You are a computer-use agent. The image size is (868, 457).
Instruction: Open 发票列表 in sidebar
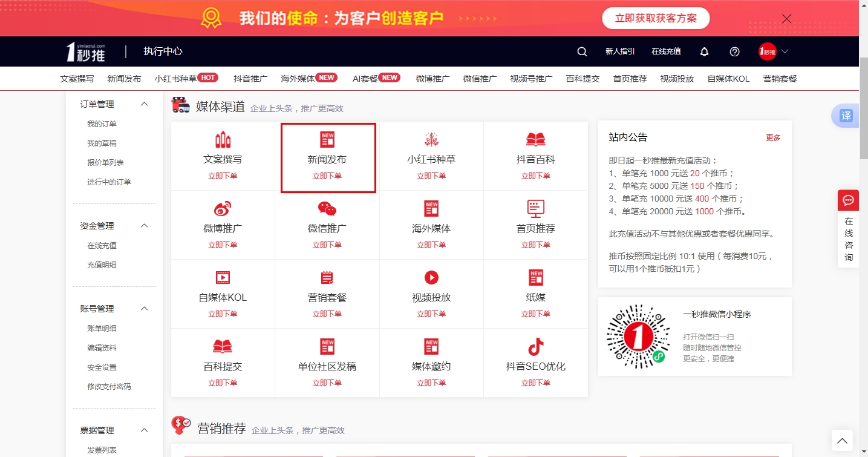point(102,450)
